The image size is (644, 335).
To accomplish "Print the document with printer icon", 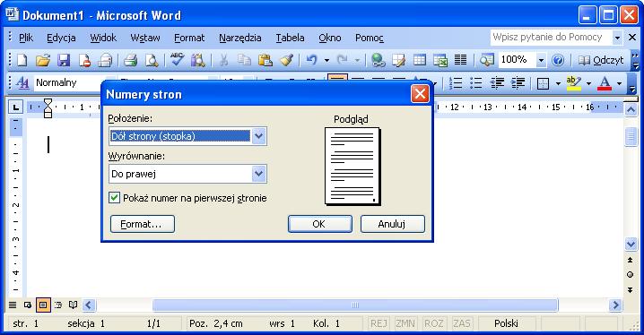I will [x=131, y=61].
